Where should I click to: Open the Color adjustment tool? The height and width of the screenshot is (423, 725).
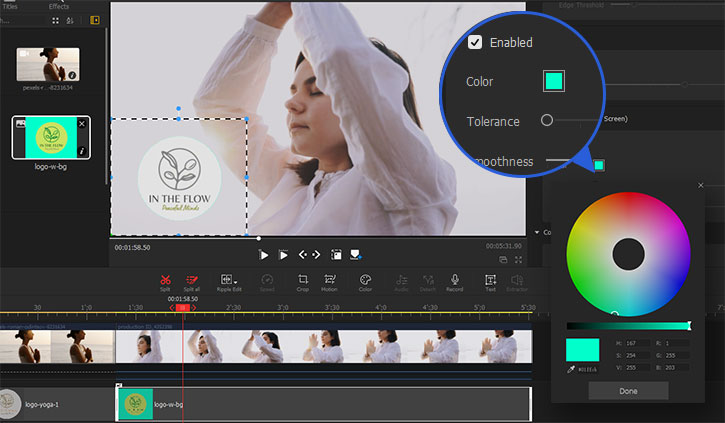click(365, 280)
